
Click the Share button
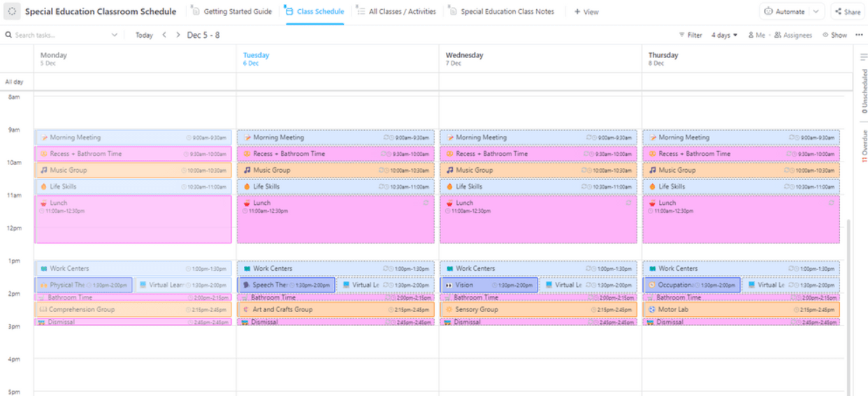pyautogui.click(x=847, y=11)
